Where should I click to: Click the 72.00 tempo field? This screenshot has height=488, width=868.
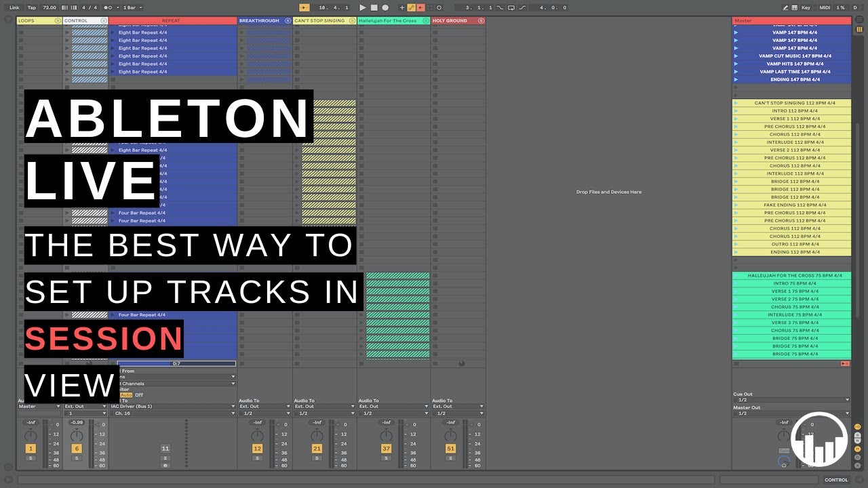coord(50,7)
